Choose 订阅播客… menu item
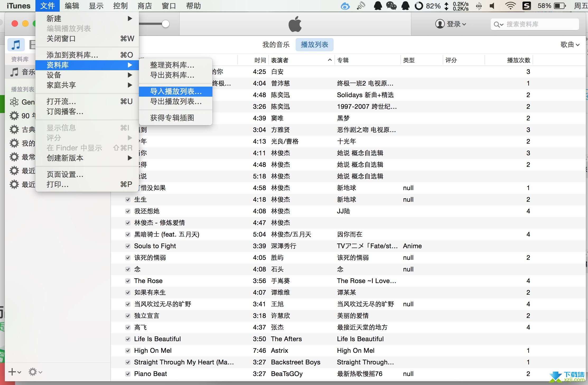The height and width of the screenshot is (385, 588). tap(87, 112)
